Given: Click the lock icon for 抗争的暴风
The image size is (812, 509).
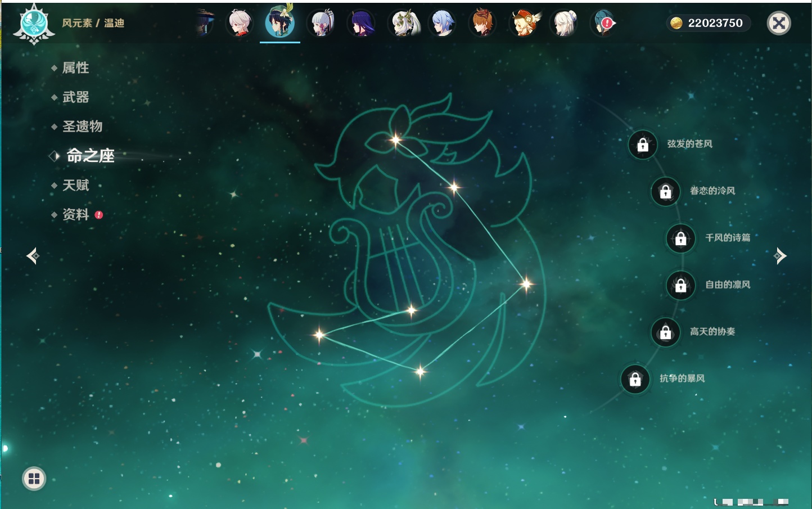Looking at the screenshot, I should click(635, 379).
